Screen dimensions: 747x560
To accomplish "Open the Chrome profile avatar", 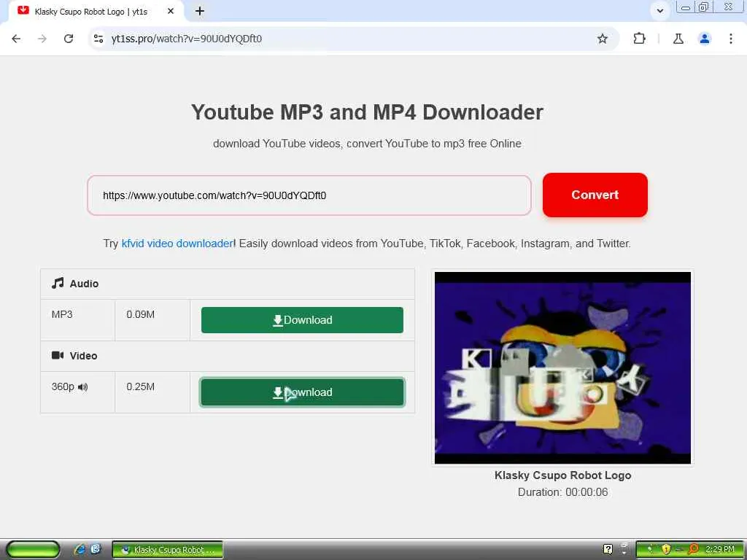I will tap(705, 39).
